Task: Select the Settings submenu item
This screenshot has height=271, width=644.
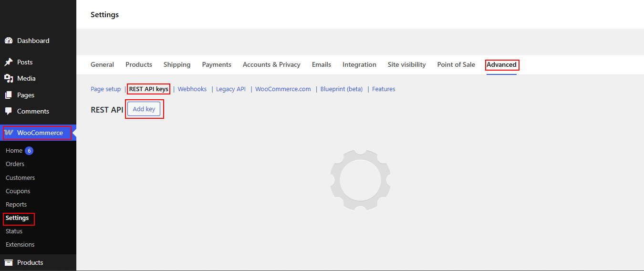Action: 17,218
